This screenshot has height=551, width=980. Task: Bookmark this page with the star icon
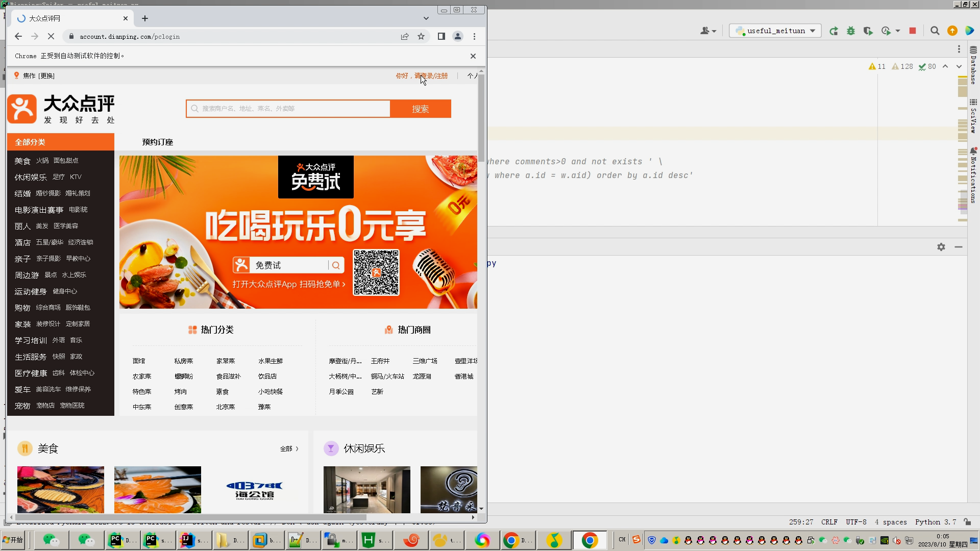(x=421, y=36)
